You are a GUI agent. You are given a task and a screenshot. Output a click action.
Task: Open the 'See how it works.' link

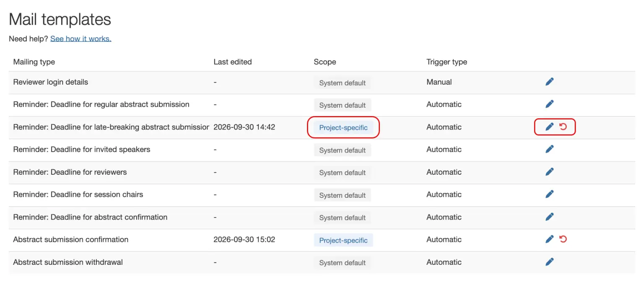tap(81, 39)
